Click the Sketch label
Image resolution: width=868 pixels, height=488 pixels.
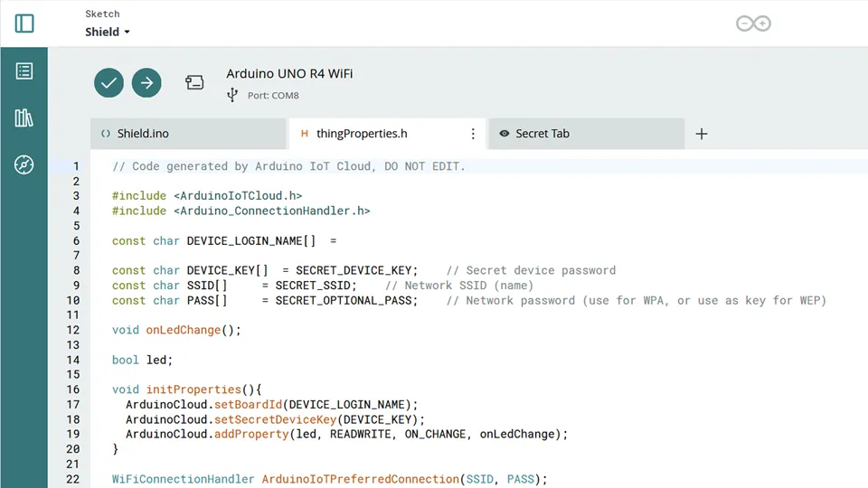102,14
